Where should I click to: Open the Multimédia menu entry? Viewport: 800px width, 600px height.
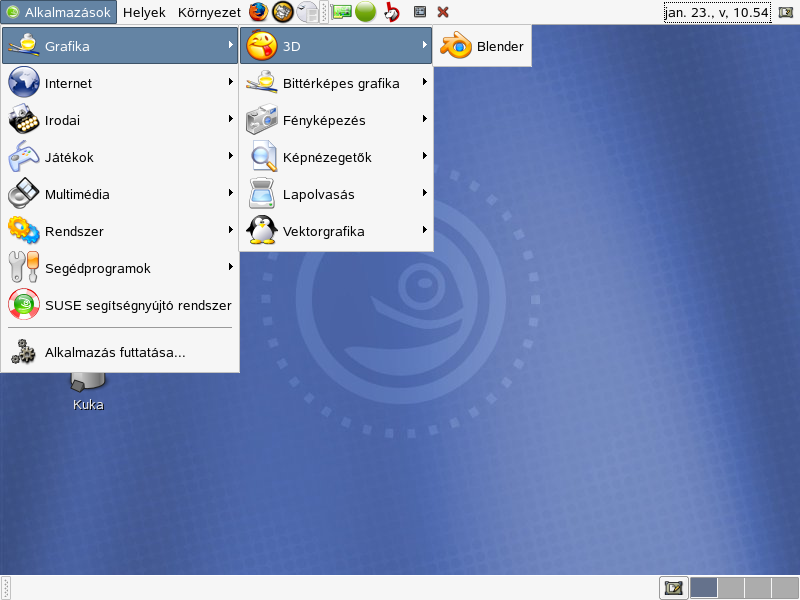point(120,194)
